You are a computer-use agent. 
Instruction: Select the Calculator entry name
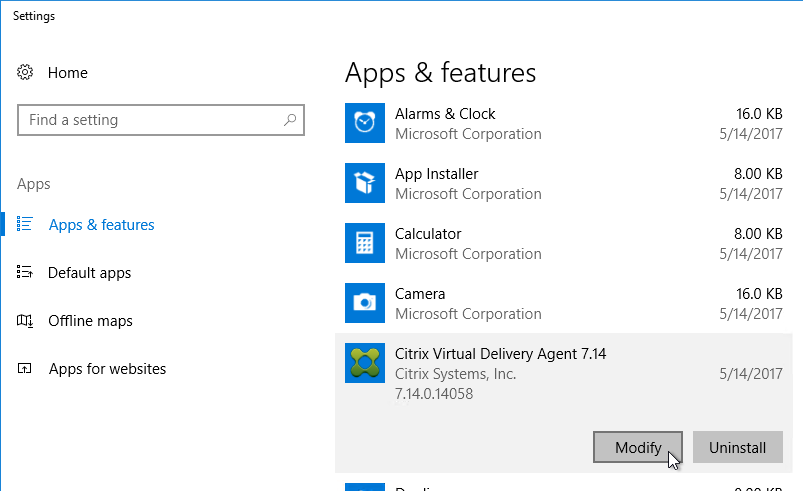428,234
